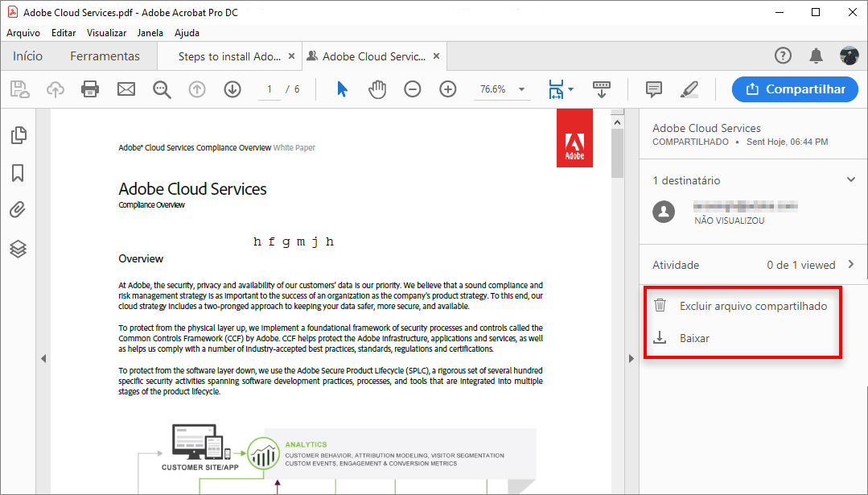Click the save file icon in toolbar
868x495 pixels.
19,89
